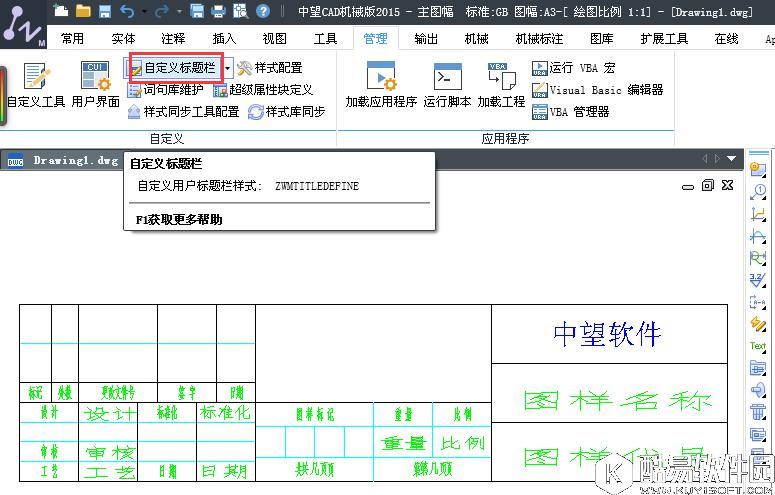Switch to the 图库 ribbon tab
The image size is (775, 495).
[x=602, y=39]
